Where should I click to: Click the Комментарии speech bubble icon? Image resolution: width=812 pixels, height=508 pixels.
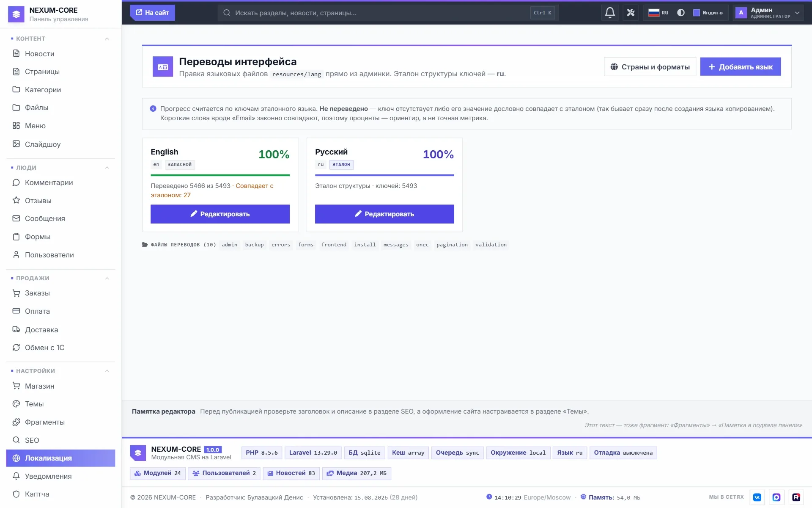point(16,182)
